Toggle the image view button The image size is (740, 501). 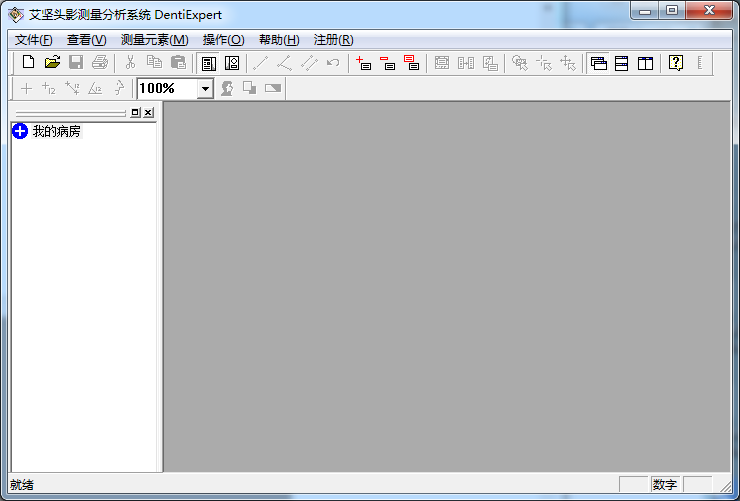pos(232,63)
